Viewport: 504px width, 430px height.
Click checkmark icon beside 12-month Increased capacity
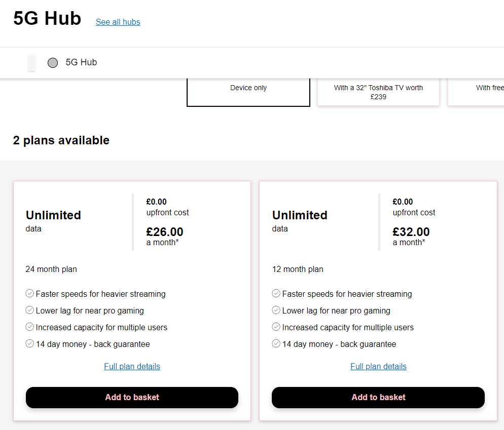[x=276, y=327]
